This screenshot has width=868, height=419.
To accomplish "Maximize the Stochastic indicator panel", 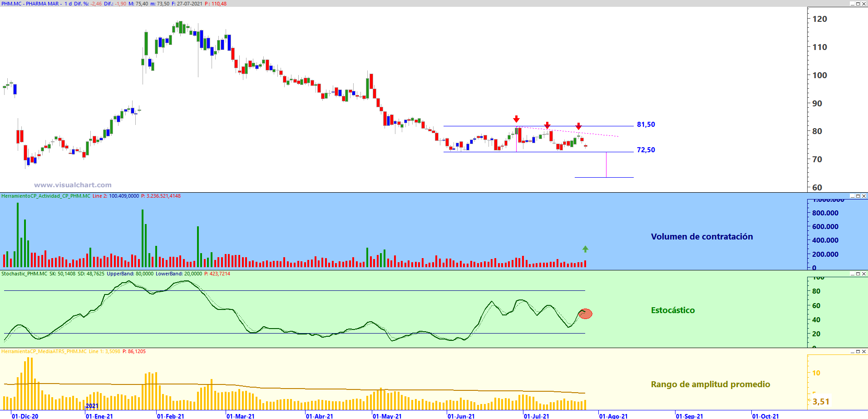I will click(x=858, y=274).
